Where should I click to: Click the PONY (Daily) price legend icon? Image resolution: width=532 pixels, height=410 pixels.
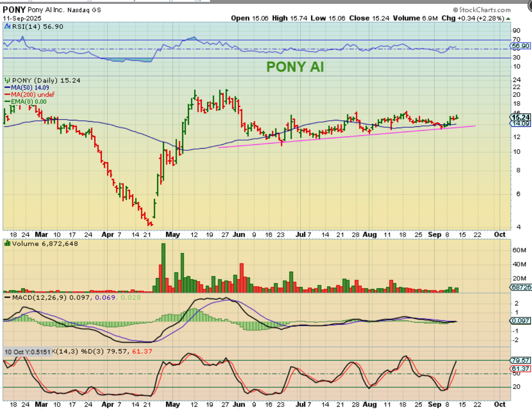(x=7, y=80)
